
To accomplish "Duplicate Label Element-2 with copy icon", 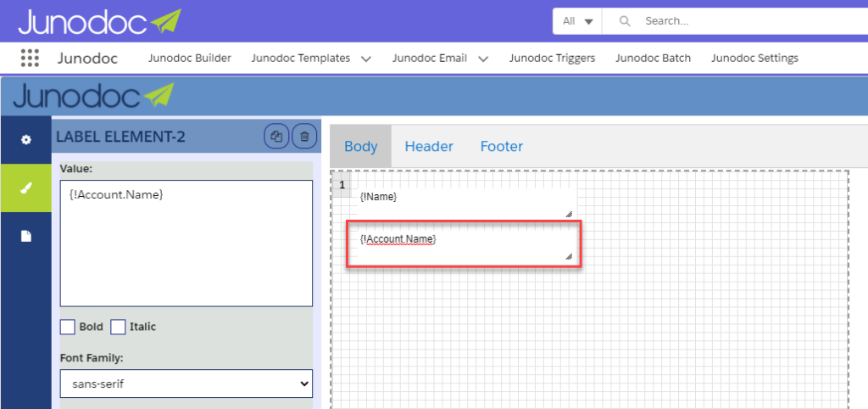I will coord(276,137).
